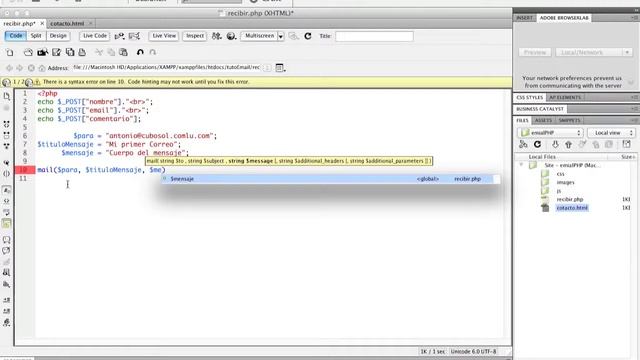640x360 pixels.
Task: Click the Put files up-arrow icon
Action: [x=569, y=144]
